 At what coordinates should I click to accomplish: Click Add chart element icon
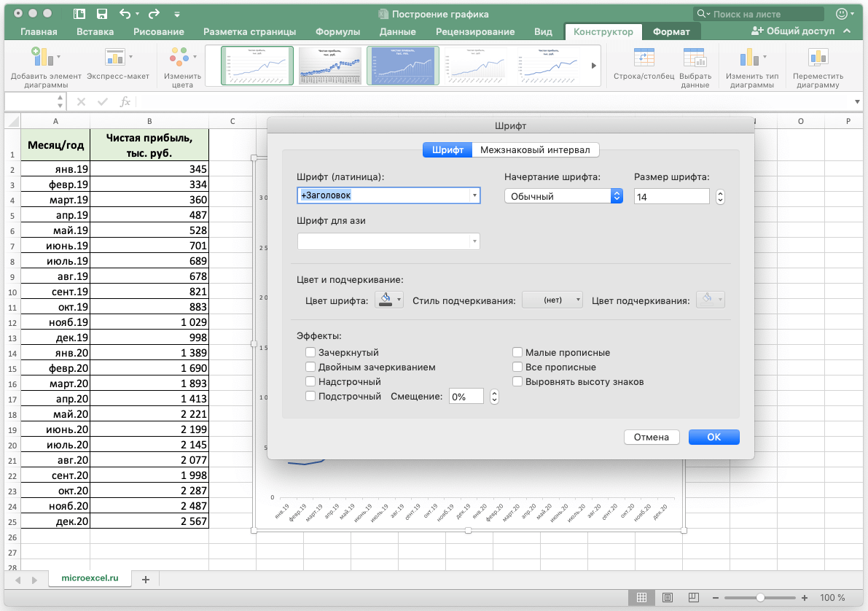coord(42,56)
